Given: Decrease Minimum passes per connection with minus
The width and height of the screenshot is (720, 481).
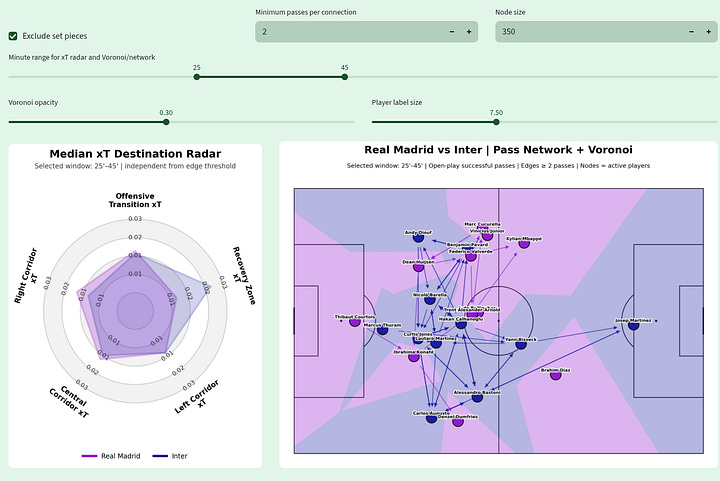Looking at the screenshot, I should 452,32.
